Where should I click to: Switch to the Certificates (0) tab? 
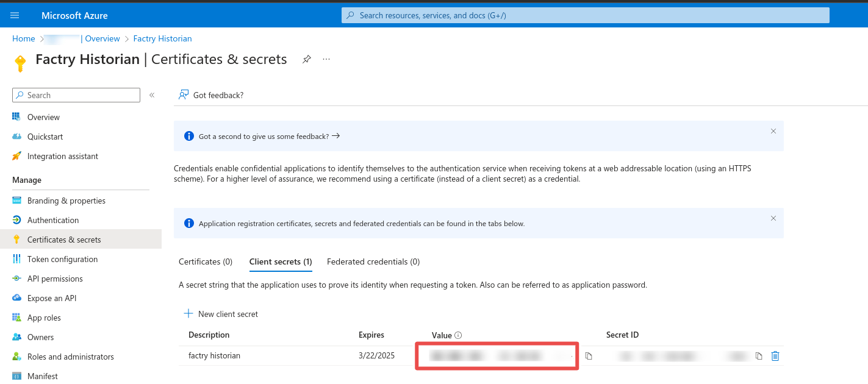click(x=206, y=261)
